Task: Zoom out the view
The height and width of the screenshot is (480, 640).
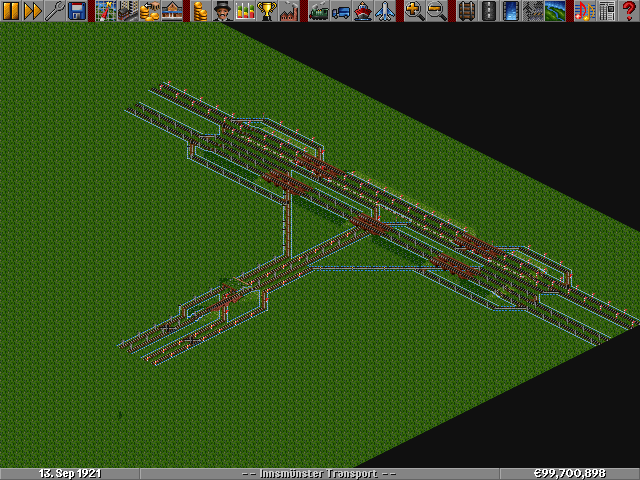Action: (436, 11)
